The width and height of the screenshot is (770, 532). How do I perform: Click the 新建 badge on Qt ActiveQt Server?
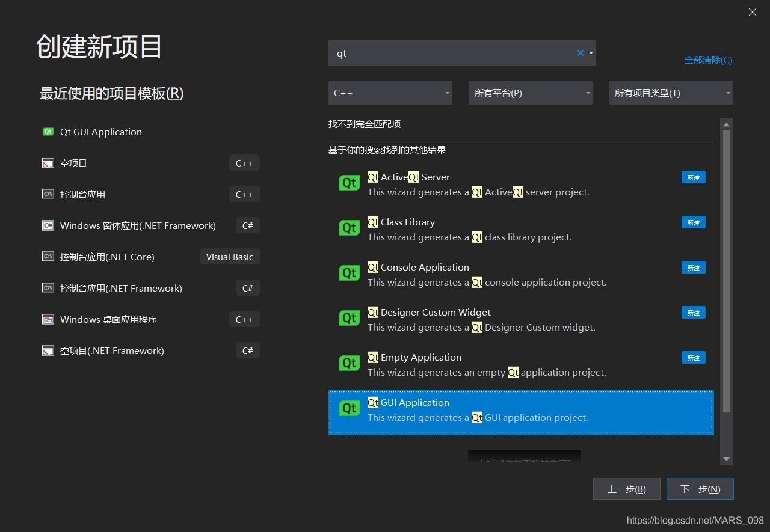pyautogui.click(x=693, y=177)
